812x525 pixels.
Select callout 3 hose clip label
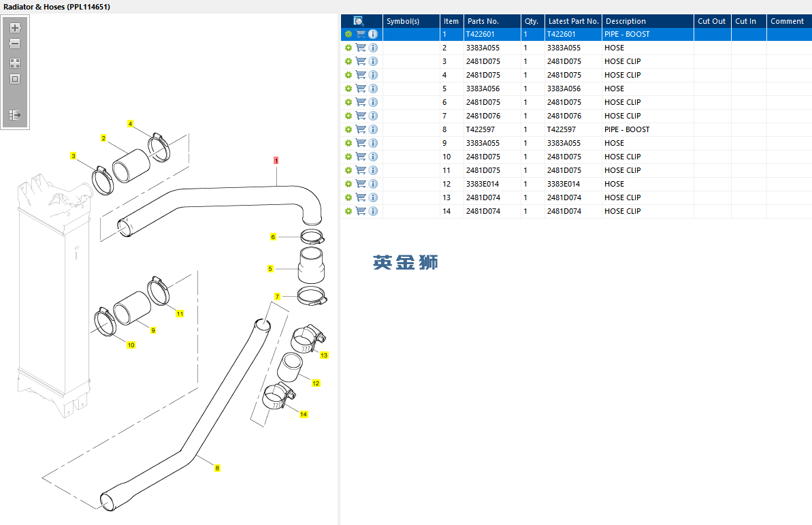pos(74,156)
